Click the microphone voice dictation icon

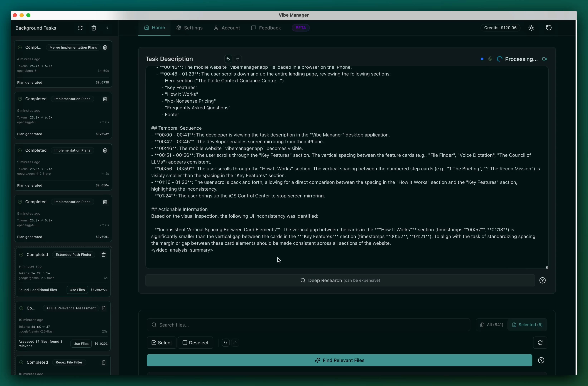[490, 59]
